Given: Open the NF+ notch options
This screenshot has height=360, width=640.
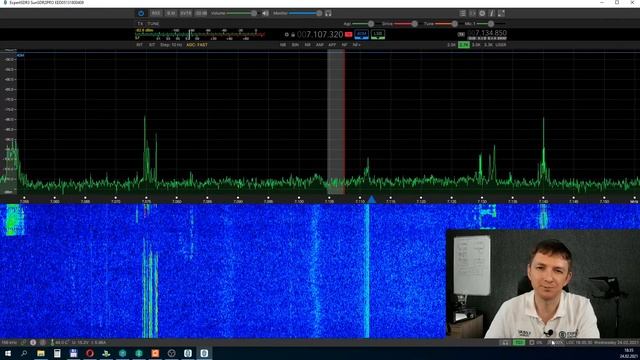Looking at the screenshot, I should [356, 45].
